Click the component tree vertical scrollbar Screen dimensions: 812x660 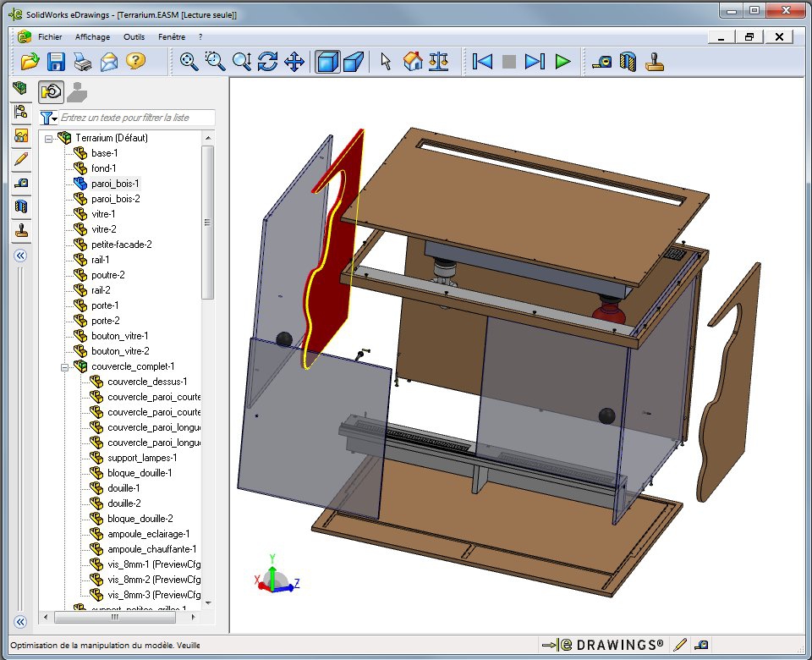click(207, 222)
